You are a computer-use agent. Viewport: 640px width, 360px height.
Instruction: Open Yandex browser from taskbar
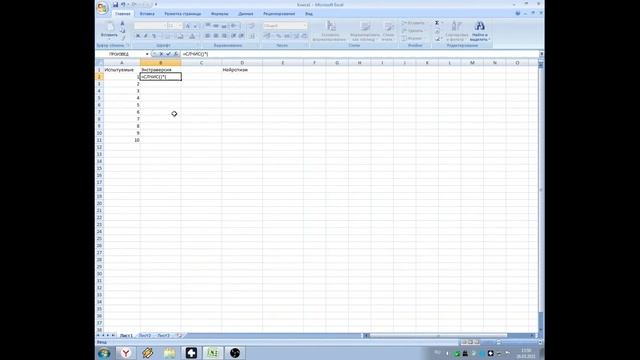[126, 353]
